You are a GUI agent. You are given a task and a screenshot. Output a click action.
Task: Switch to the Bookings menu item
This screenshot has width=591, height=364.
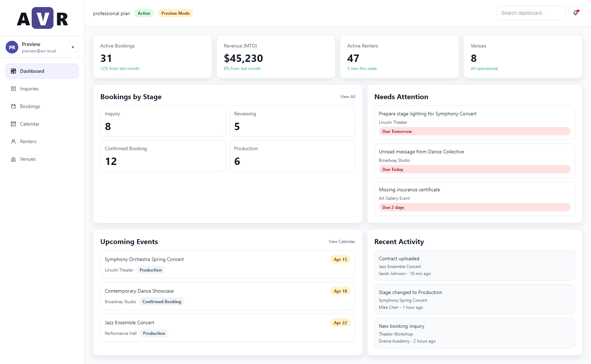(x=30, y=106)
